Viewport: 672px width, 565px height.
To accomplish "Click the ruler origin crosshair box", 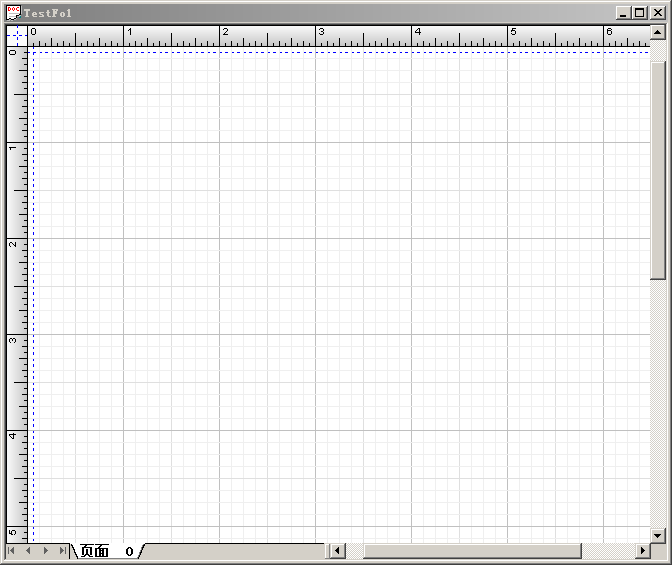I will (x=17, y=36).
